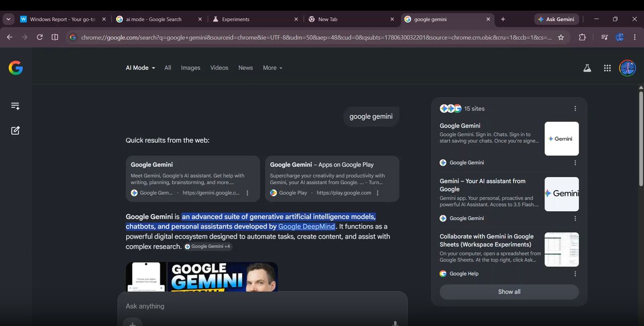This screenshot has height=326, width=644.
Task: Select the Images search filter
Action: click(x=191, y=68)
